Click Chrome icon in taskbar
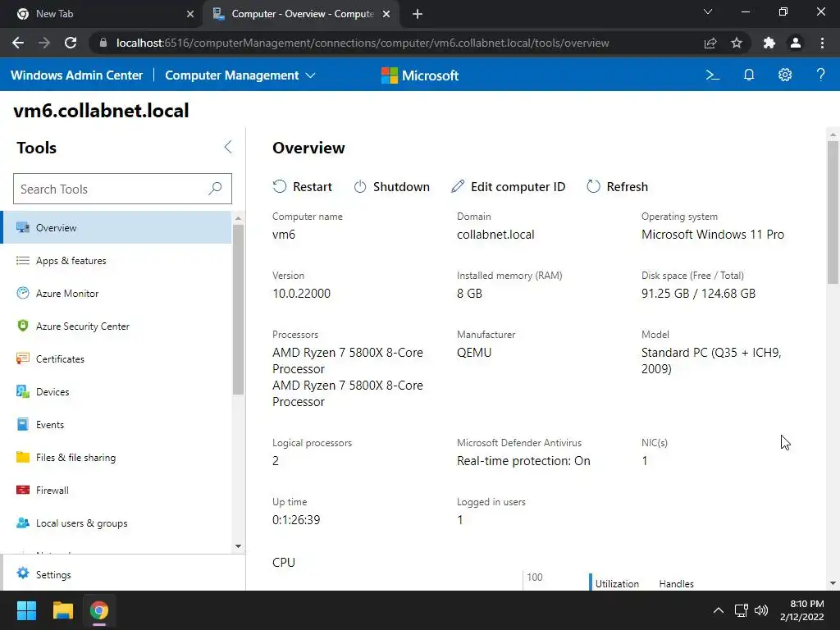This screenshot has width=840, height=630. point(99,610)
